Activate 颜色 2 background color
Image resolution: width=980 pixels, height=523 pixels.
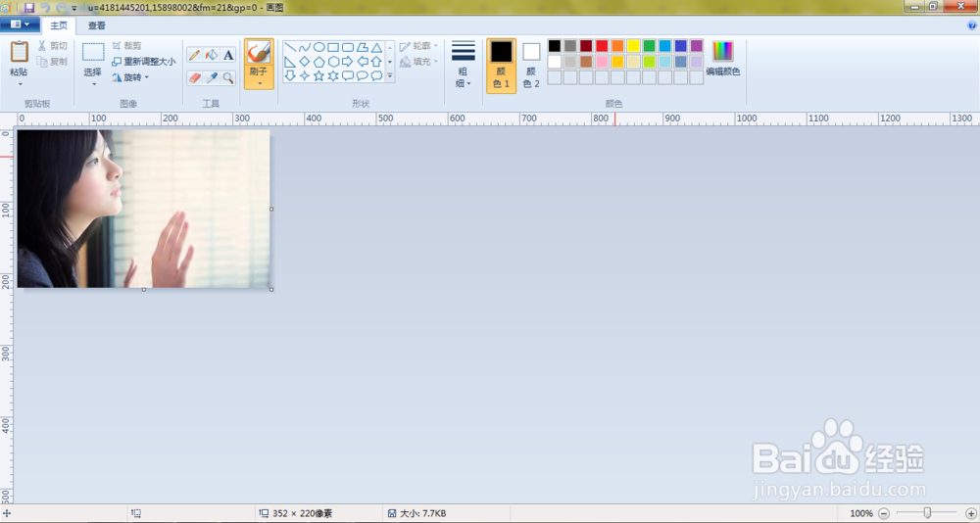[531, 66]
